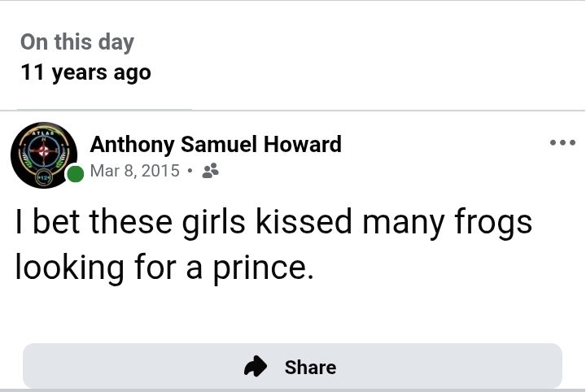Click the word "prince" in the post
Screen dimensions: 586x392
258,267
